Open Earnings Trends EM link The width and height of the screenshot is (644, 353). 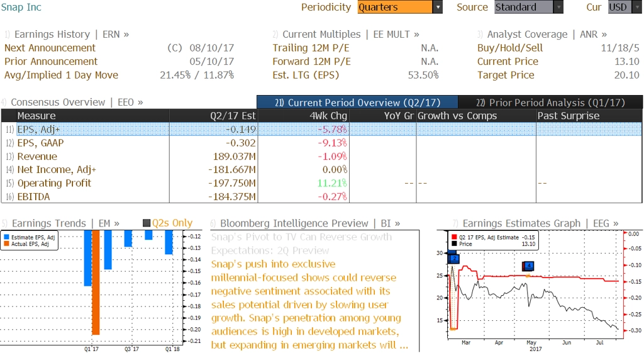click(x=65, y=223)
